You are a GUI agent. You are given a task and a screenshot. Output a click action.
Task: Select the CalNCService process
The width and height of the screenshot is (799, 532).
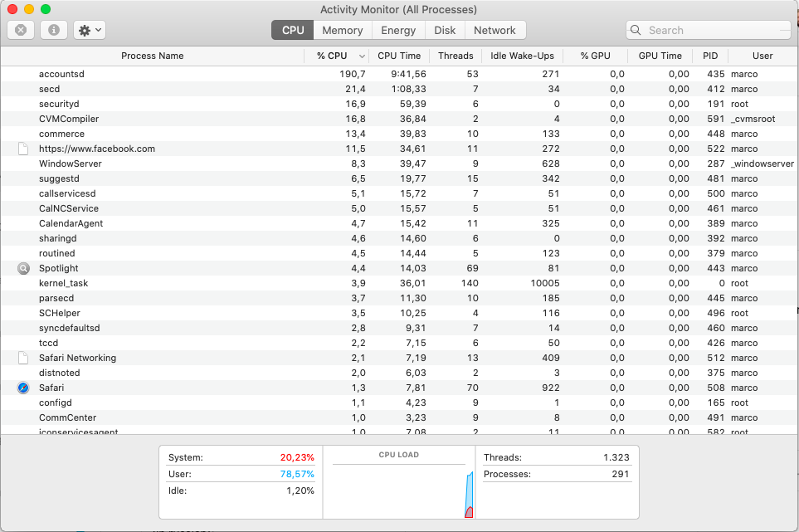click(399, 208)
